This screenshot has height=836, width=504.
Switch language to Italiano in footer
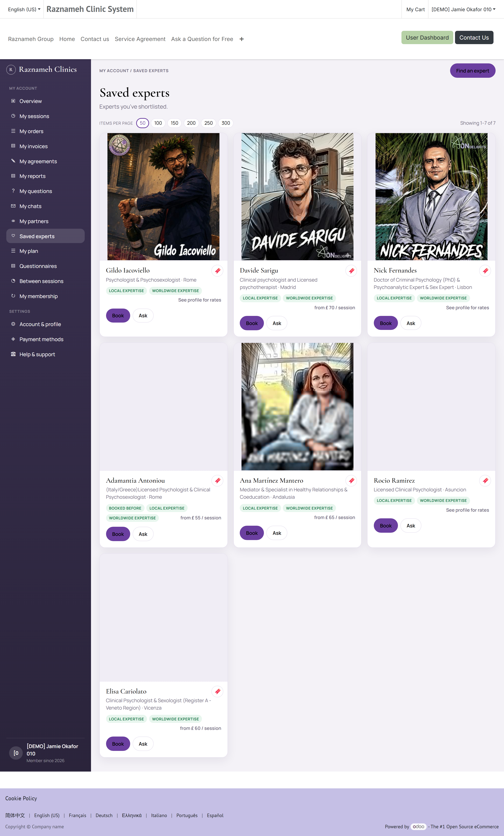(x=159, y=815)
